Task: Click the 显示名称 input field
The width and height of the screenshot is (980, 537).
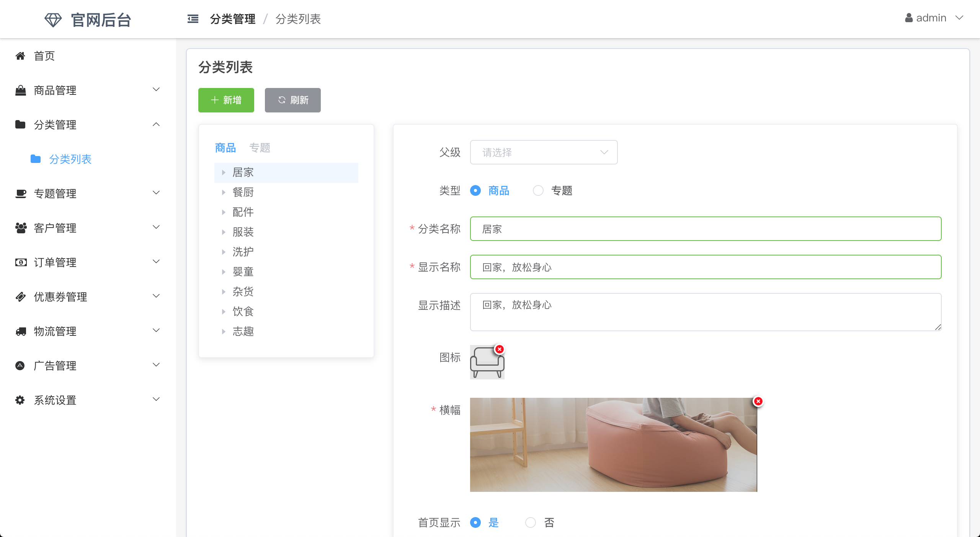Action: [x=705, y=267]
